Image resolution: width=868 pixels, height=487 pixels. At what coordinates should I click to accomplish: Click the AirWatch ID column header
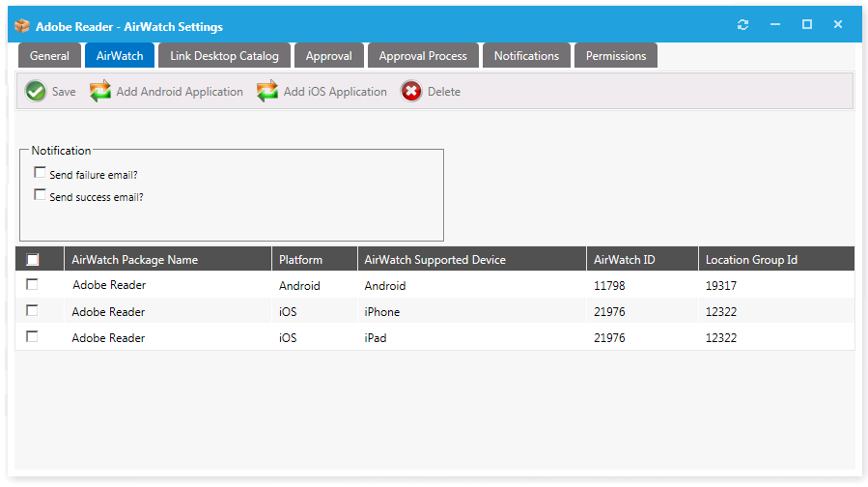(625, 260)
